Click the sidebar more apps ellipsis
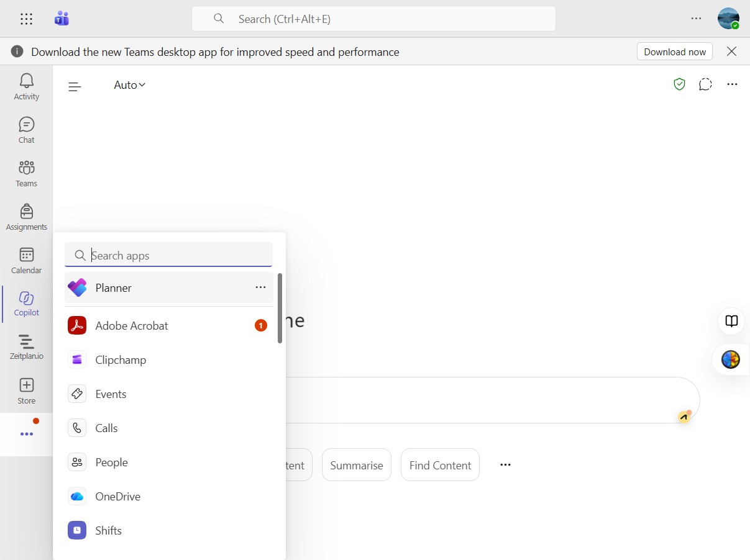The width and height of the screenshot is (750, 560). [x=26, y=434]
